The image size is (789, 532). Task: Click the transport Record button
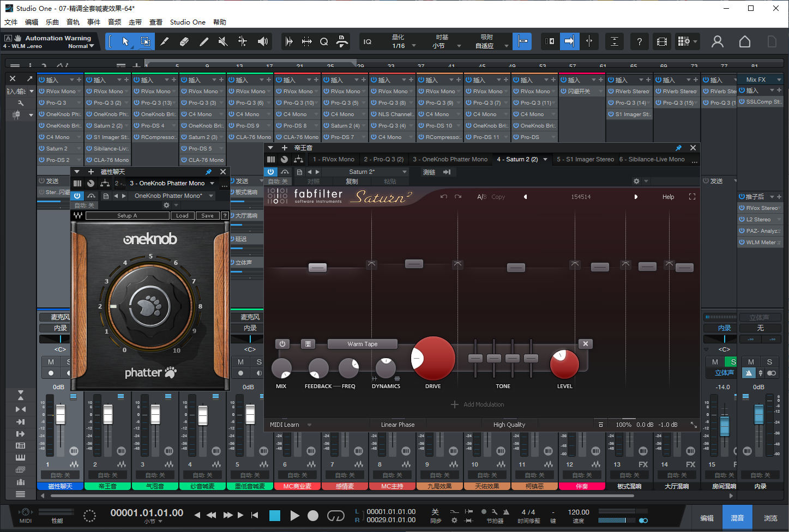(x=313, y=516)
